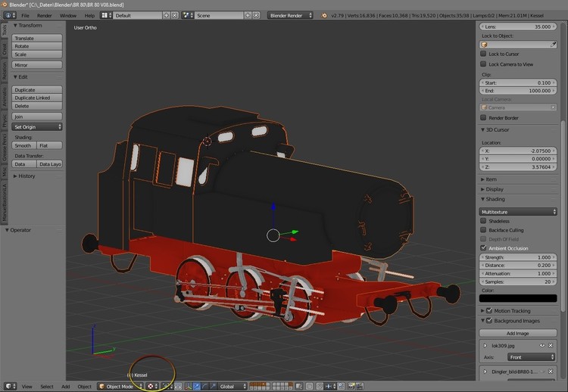Open the Object Mode dropdown
The image size is (568, 392).
pyautogui.click(x=121, y=386)
